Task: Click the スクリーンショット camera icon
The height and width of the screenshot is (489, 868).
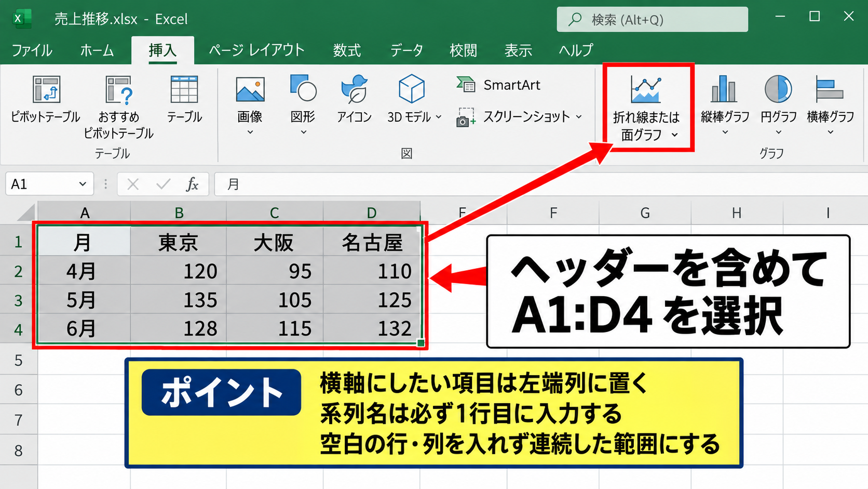Action: click(x=466, y=117)
